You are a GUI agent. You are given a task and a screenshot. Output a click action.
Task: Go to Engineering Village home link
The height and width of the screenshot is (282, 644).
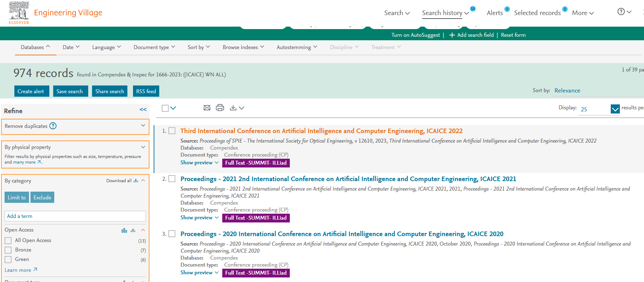coord(68,13)
